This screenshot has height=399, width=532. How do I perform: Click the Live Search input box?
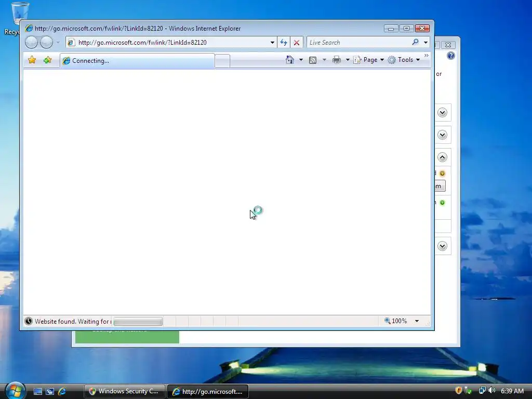tap(358, 43)
